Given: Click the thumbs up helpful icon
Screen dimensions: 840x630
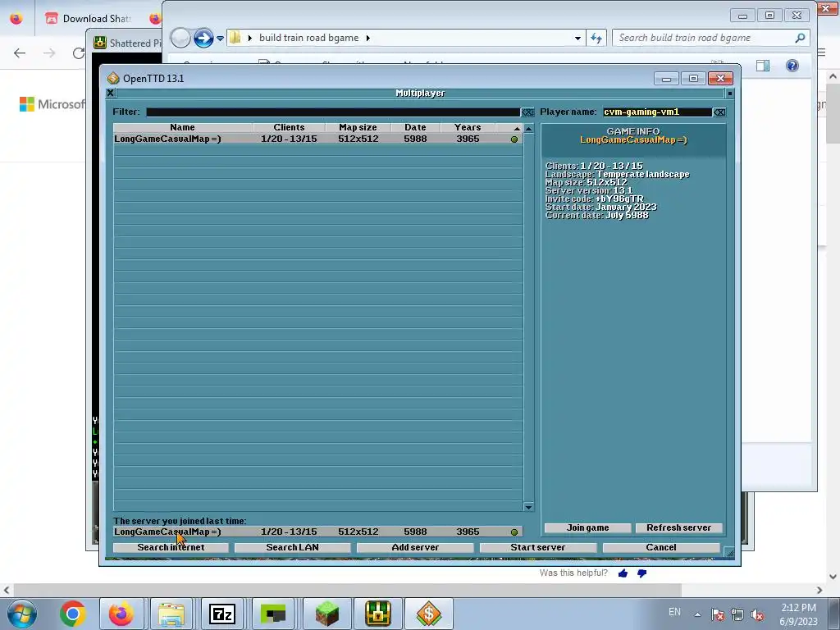Looking at the screenshot, I should coord(623,573).
